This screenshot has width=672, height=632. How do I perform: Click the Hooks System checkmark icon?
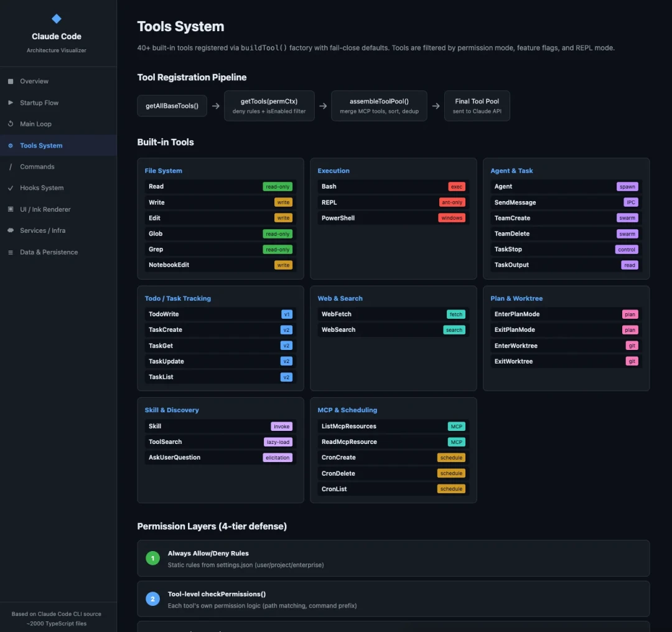tap(11, 188)
